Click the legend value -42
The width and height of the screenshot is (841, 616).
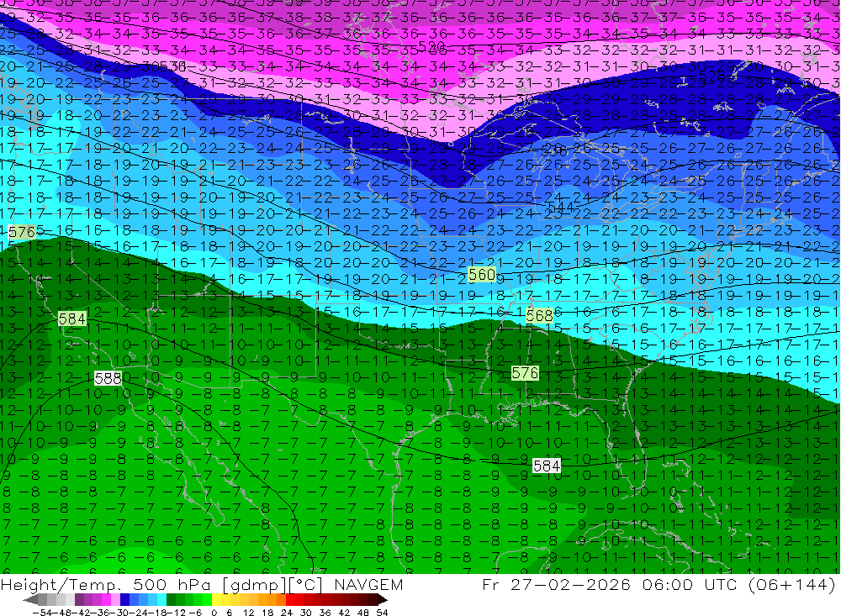click(82, 613)
